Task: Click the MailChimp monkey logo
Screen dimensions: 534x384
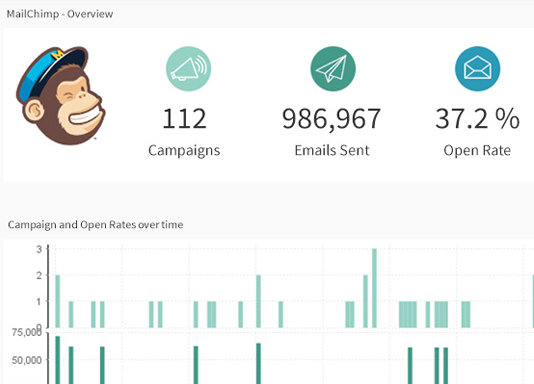Action: tap(61, 96)
